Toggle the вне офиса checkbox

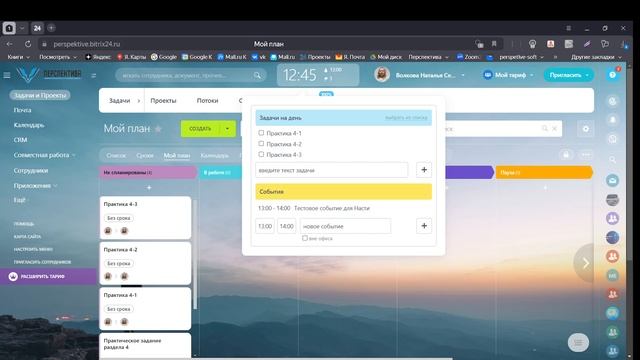point(304,238)
